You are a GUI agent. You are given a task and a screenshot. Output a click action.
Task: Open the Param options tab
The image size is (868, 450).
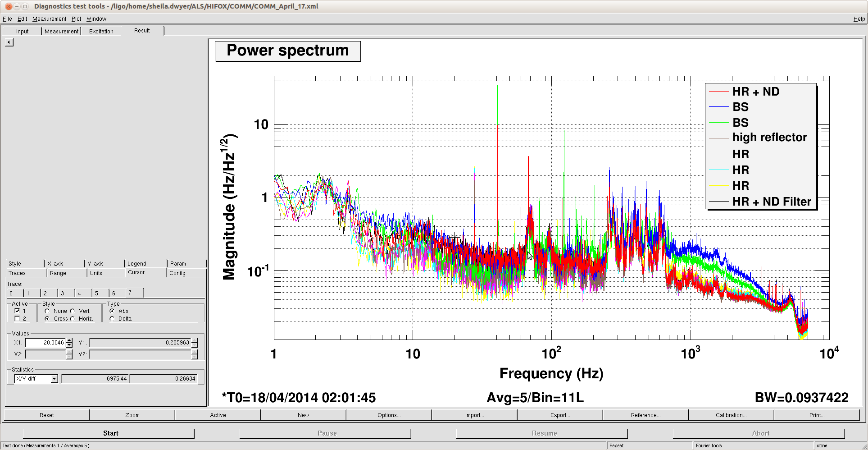pos(186,264)
